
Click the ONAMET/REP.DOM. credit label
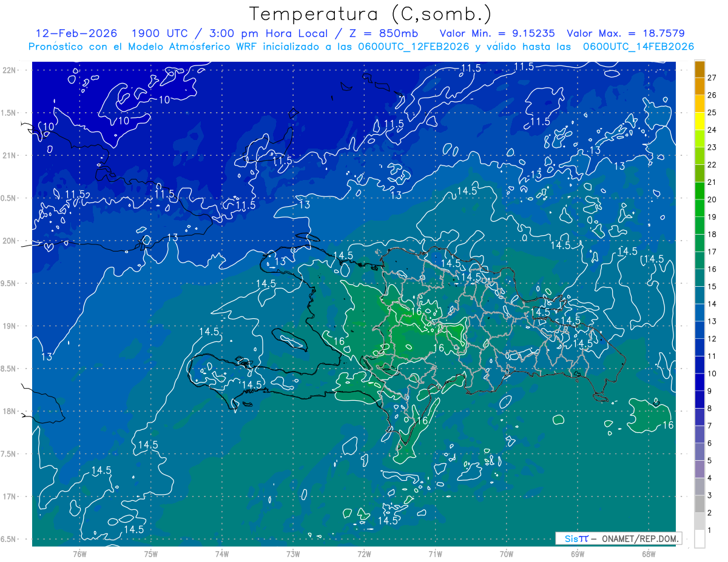[641, 538]
